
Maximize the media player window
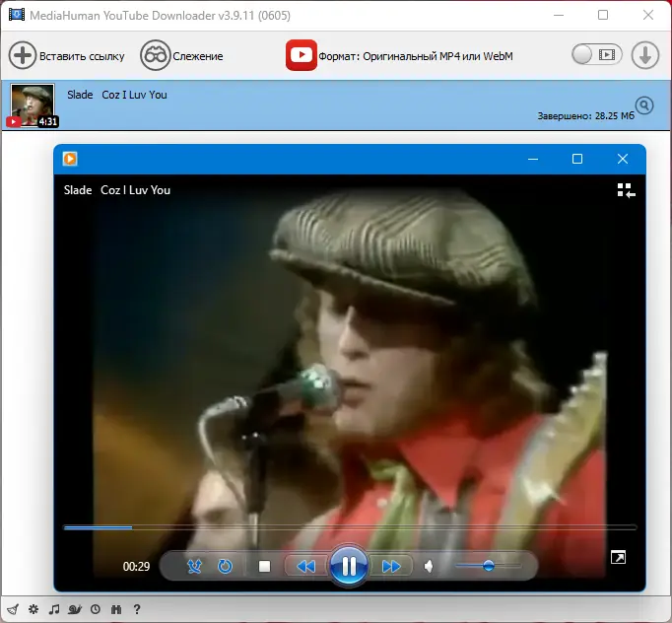point(577,159)
